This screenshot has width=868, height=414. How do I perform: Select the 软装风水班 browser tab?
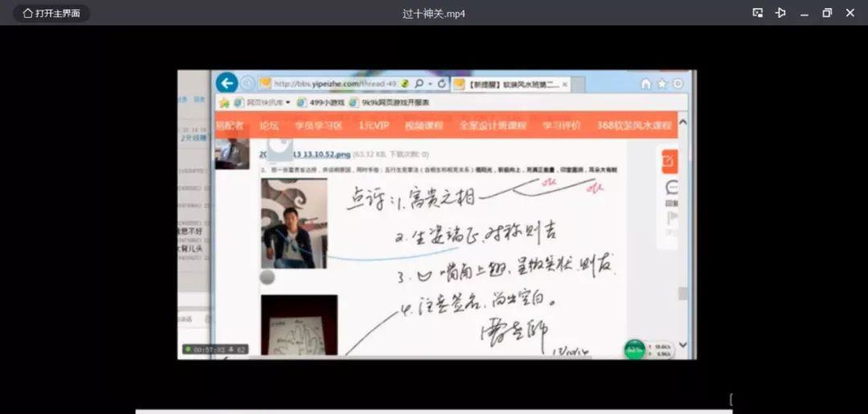tap(510, 84)
